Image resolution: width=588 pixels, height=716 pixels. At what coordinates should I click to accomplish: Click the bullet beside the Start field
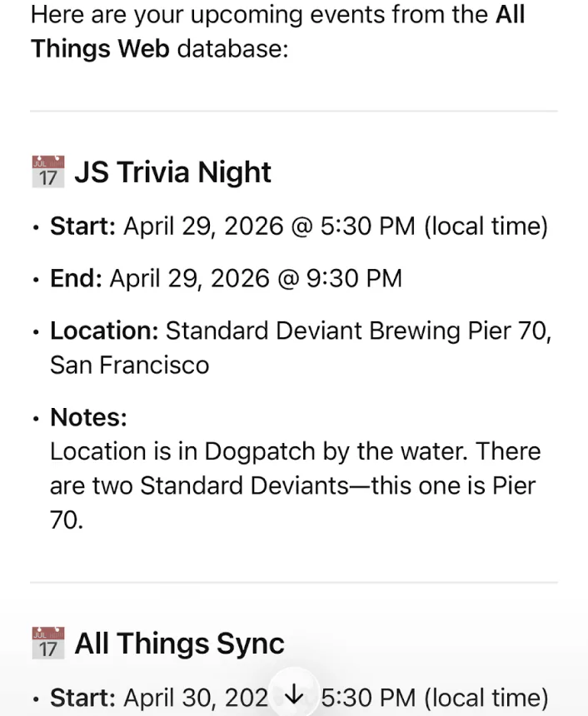coord(35,227)
